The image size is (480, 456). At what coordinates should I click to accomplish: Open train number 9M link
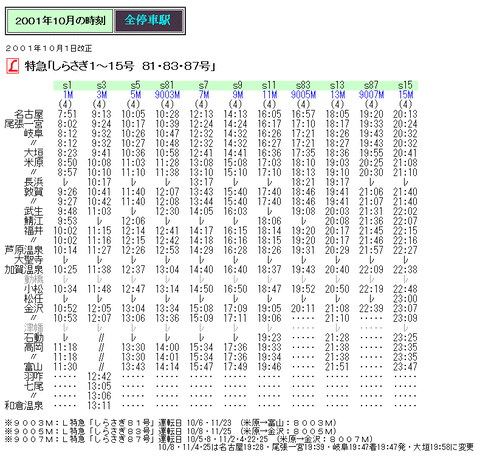[x=238, y=95]
